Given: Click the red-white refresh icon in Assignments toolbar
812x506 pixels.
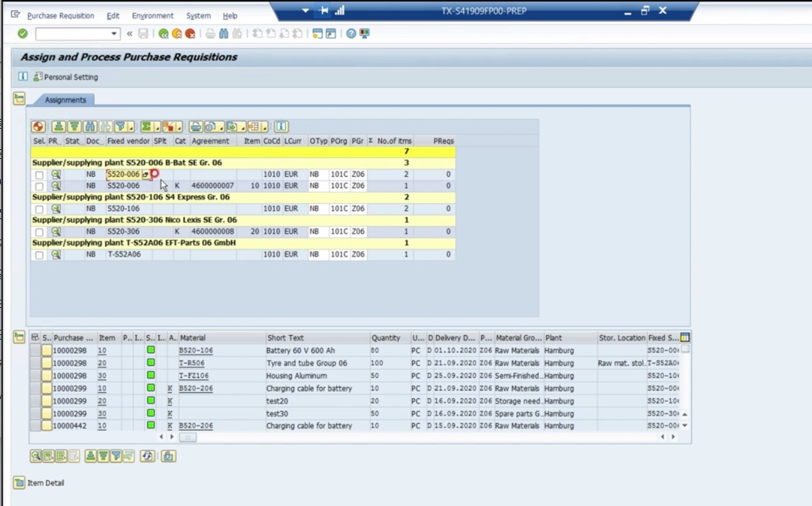Looking at the screenshot, I should (x=38, y=126).
